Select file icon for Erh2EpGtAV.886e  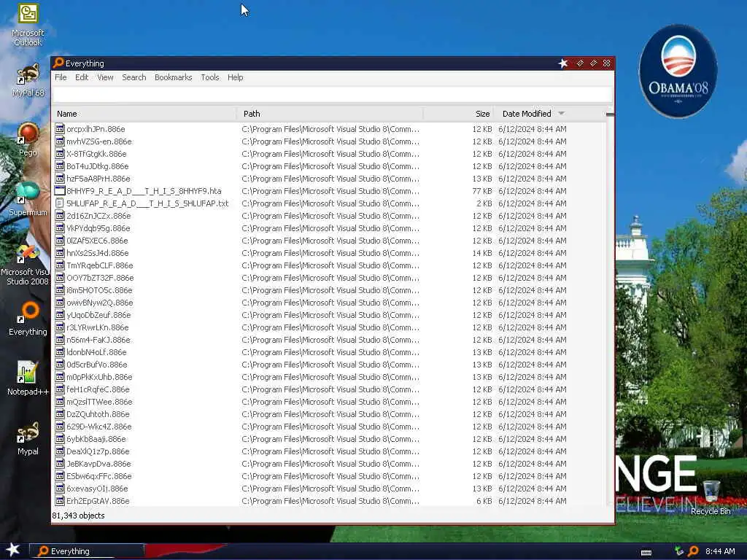pos(60,500)
